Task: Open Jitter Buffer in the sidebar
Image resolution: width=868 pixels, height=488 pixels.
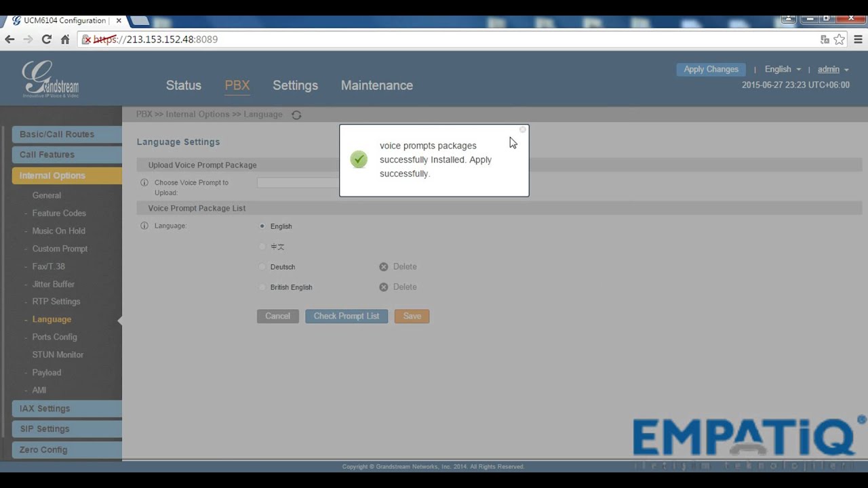Action: click(x=54, y=284)
